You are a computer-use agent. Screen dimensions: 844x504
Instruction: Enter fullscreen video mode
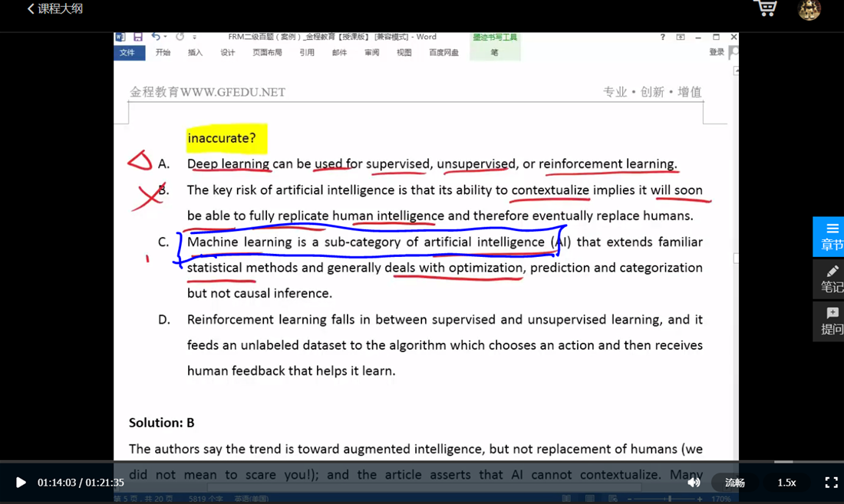coord(831,483)
